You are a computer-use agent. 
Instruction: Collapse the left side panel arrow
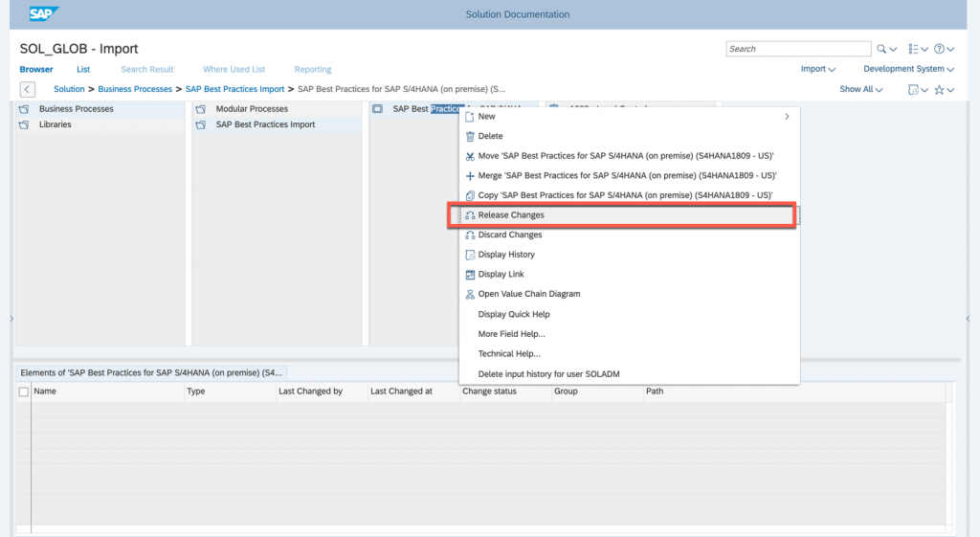click(11, 319)
